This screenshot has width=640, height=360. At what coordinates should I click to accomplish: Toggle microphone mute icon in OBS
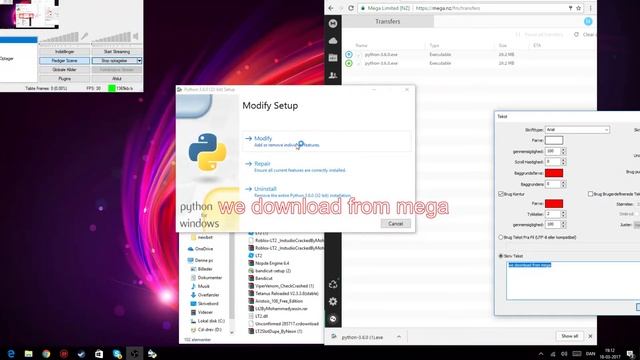[84, 36]
